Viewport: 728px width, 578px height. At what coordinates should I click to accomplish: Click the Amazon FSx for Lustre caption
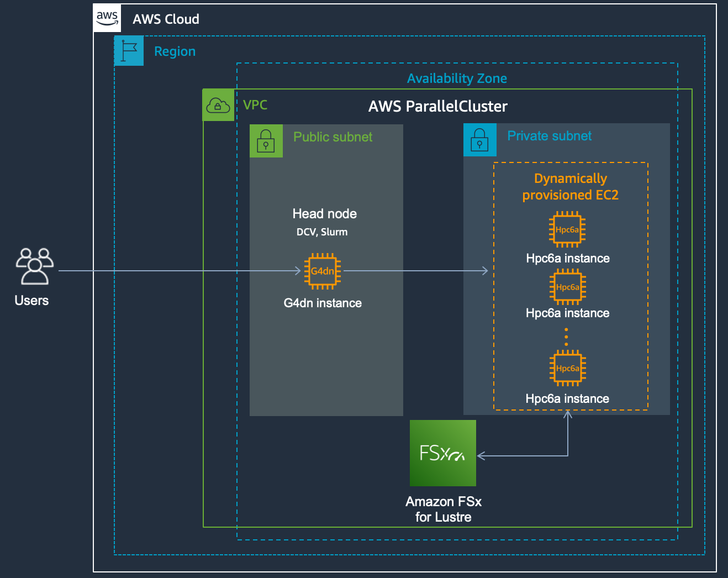tap(444, 509)
